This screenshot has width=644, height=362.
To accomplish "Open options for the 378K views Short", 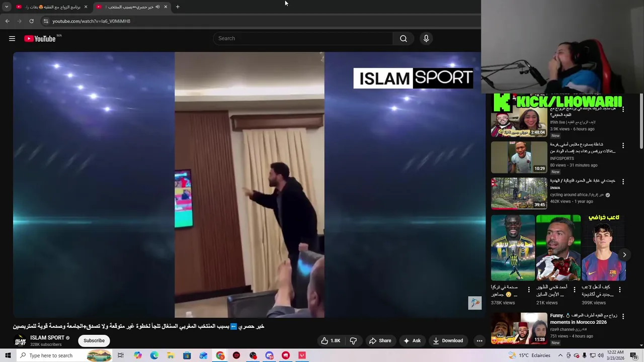I will click(529, 290).
